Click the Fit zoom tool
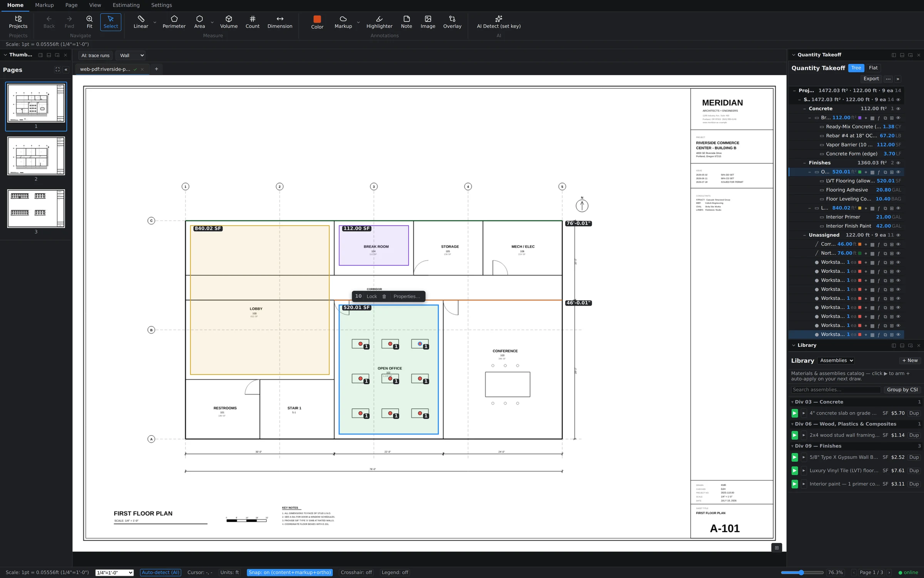The height and width of the screenshot is (578, 924). point(89,22)
